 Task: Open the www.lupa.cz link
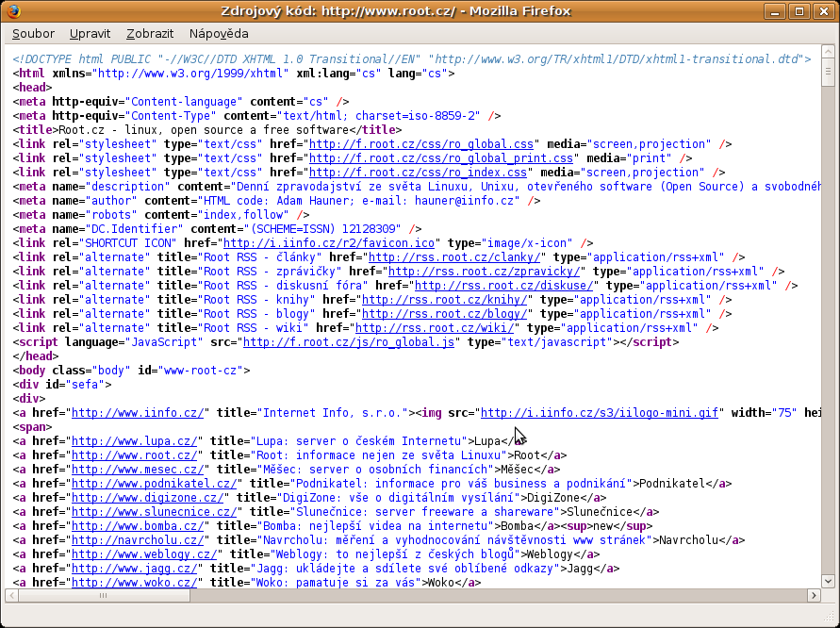click(x=135, y=441)
